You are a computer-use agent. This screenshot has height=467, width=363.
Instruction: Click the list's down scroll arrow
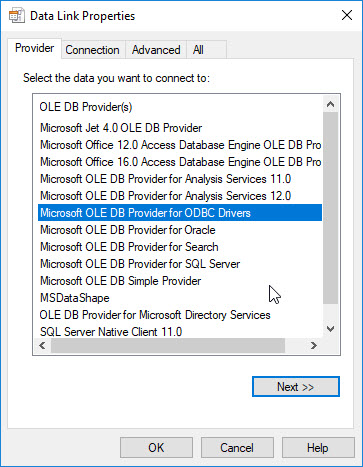(330, 329)
